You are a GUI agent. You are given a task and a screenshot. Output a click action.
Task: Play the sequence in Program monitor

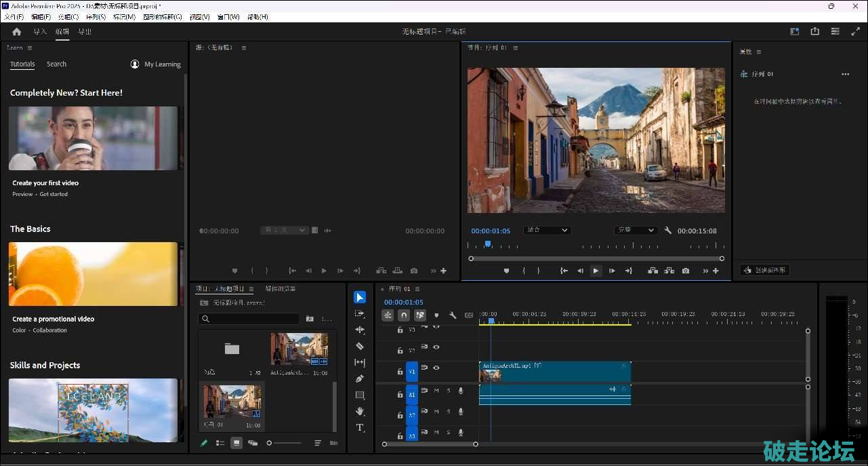pyautogui.click(x=596, y=271)
